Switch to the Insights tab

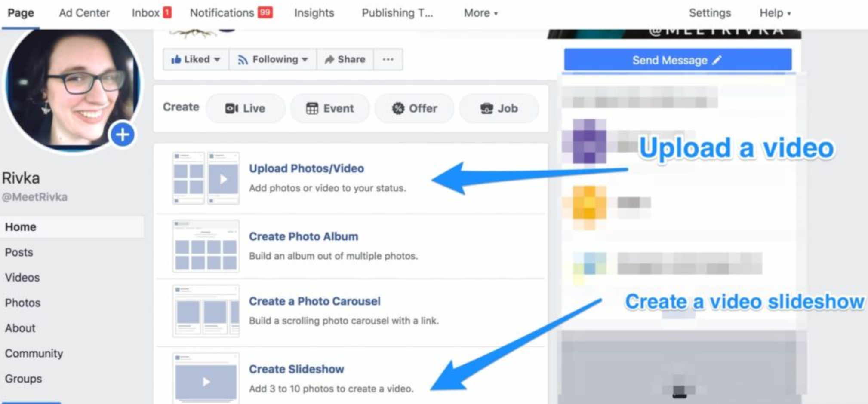(314, 13)
